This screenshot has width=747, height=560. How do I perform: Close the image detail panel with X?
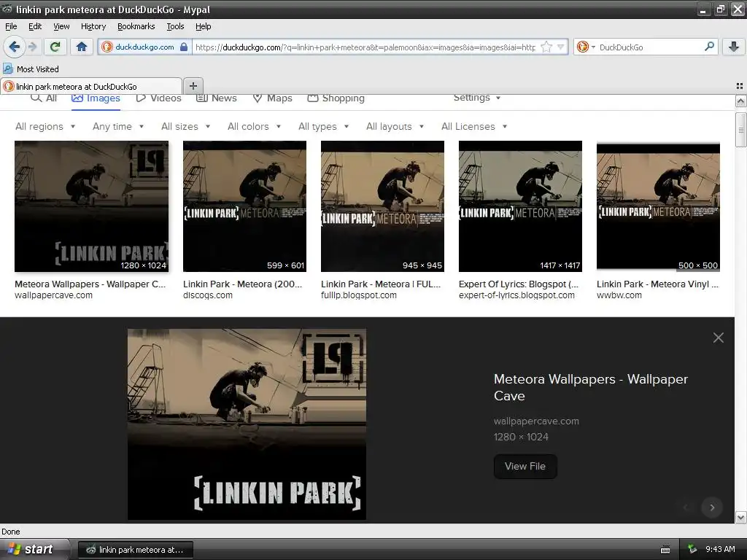[719, 338]
